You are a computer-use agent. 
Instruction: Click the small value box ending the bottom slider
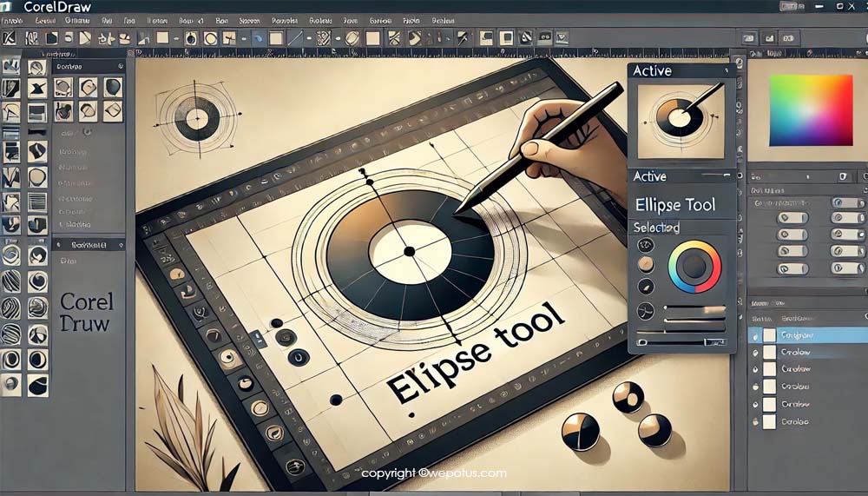point(714,343)
